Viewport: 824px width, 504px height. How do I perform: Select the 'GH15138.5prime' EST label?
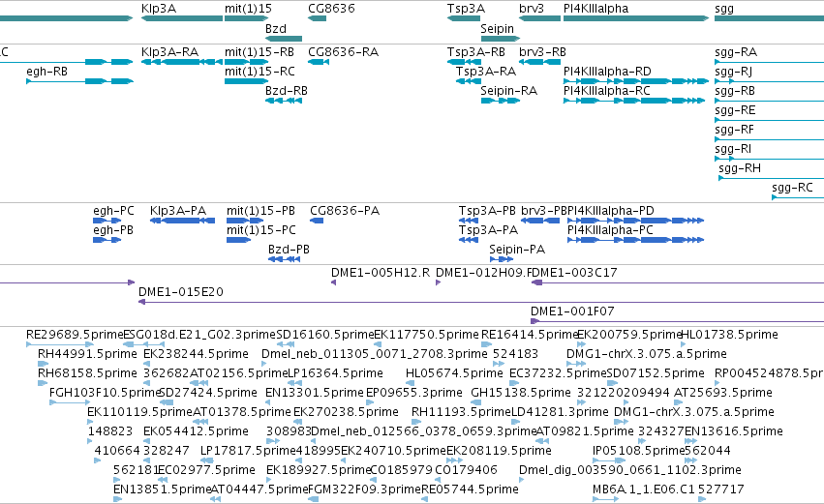click(x=521, y=393)
